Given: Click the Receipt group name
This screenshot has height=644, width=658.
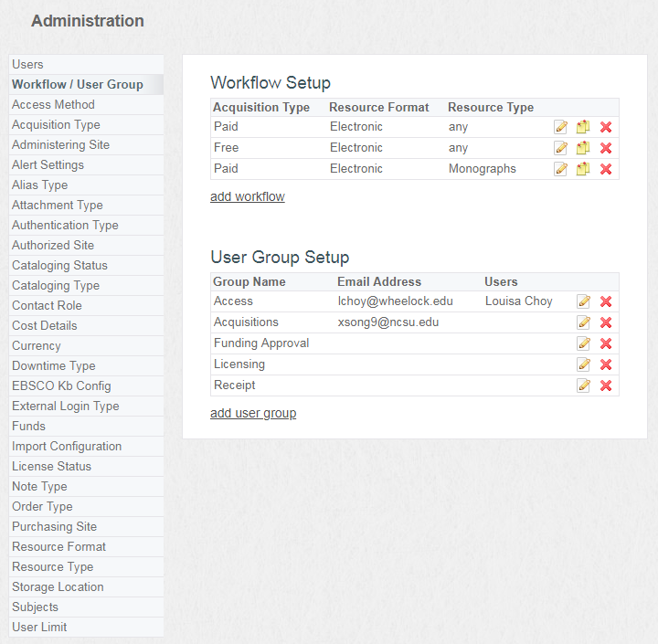Looking at the screenshot, I should point(235,385).
